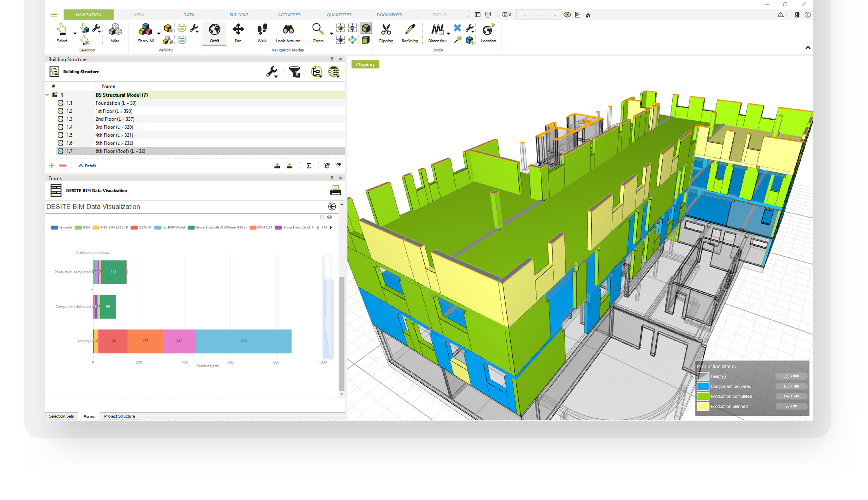This screenshot has height=500, width=868.
Task: Activate the Dimension measuring tool
Action: pos(437,33)
